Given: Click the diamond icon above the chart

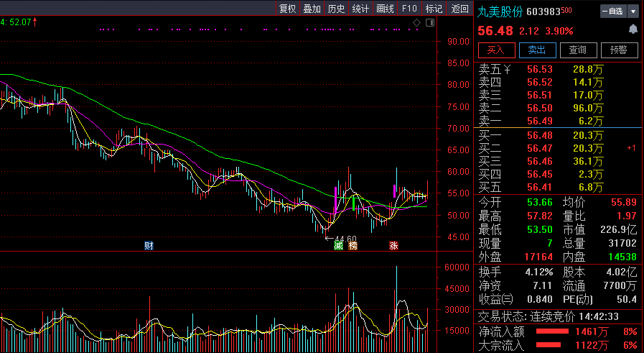Looking at the screenshot, I should [x=416, y=23].
